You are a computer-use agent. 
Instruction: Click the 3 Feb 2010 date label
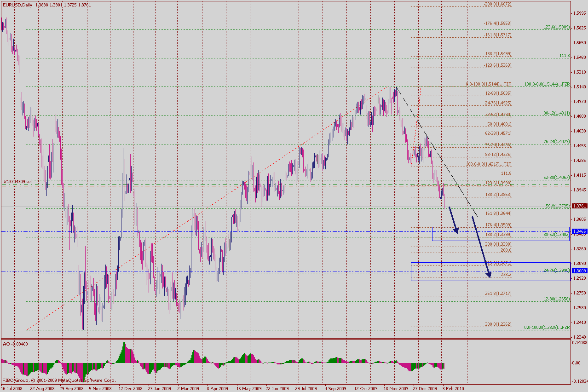pos(453,388)
